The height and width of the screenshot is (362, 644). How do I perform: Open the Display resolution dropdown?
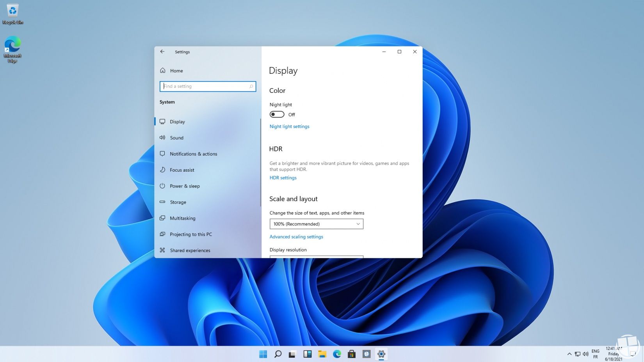pyautogui.click(x=316, y=257)
